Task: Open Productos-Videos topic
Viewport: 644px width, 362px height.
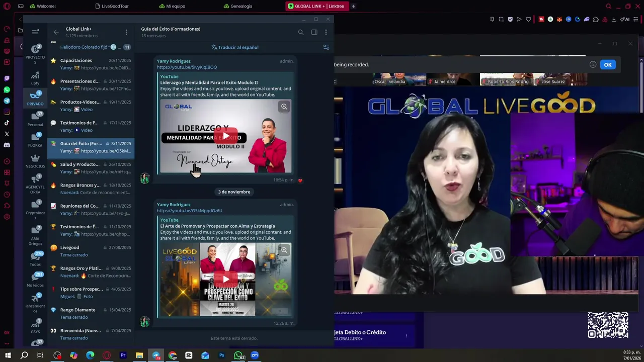Action: coord(91,106)
